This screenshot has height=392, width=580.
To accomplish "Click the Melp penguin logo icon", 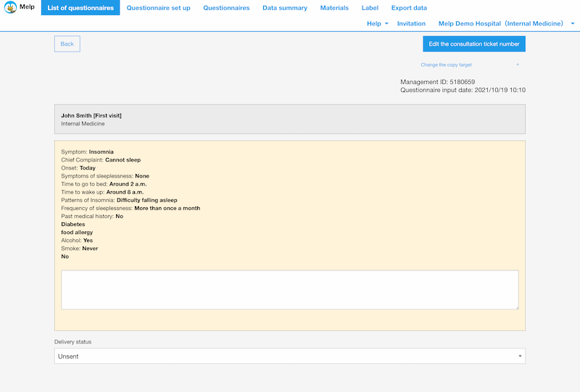I will 10,7.
